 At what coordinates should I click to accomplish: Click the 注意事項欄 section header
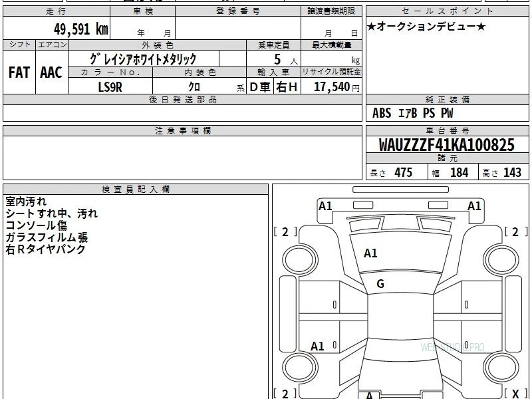pos(182,130)
